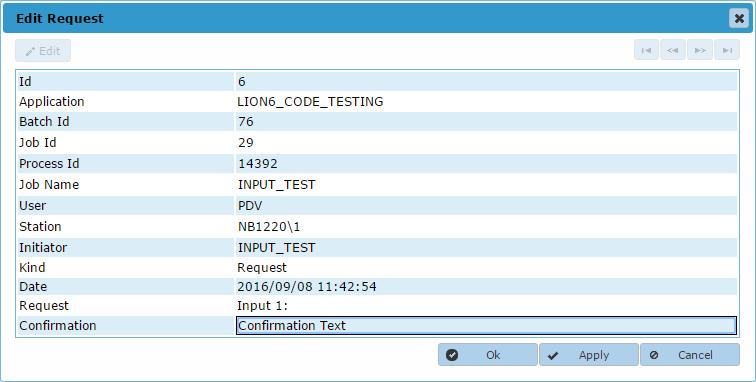This screenshot has width=756, height=382.
Task: Select the User value PDV
Action: tap(250, 206)
